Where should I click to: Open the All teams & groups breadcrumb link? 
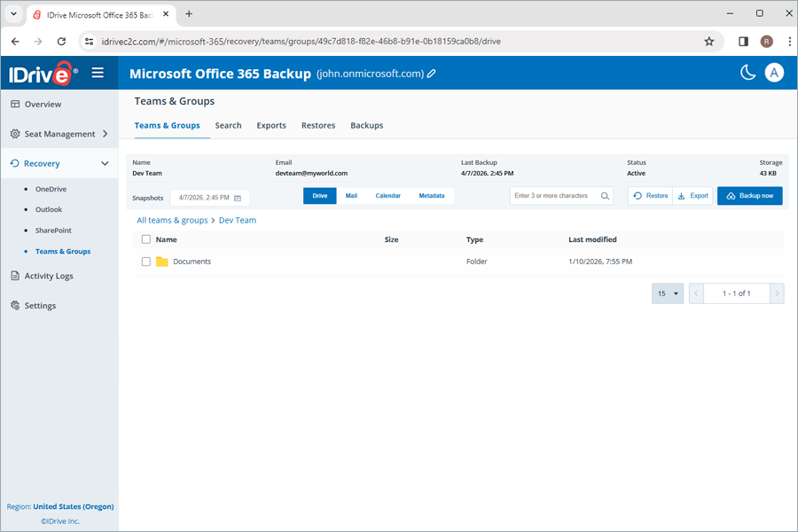(172, 219)
